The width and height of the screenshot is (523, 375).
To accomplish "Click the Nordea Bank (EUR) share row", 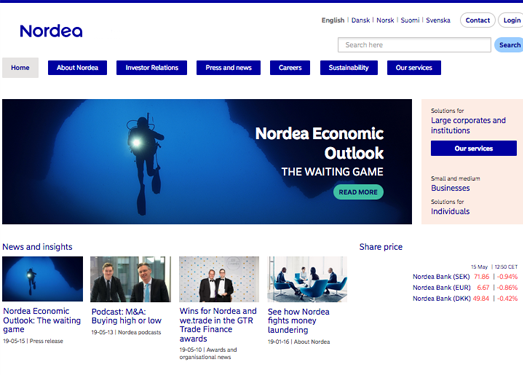I will point(465,288).
